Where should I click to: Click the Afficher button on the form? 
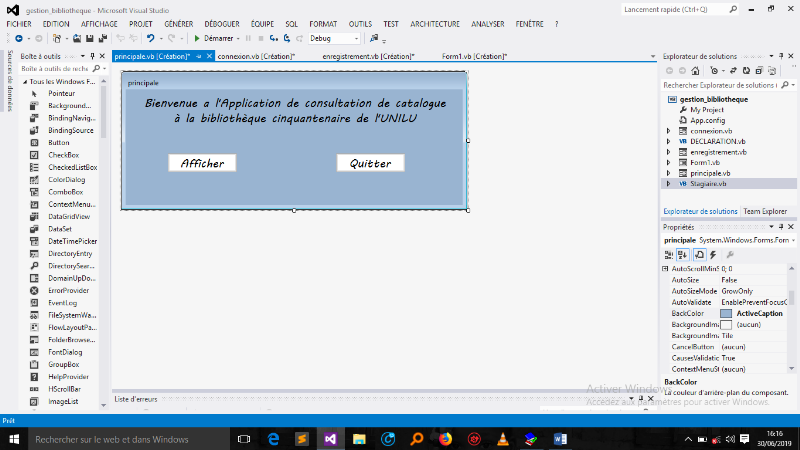click(202, 163)
